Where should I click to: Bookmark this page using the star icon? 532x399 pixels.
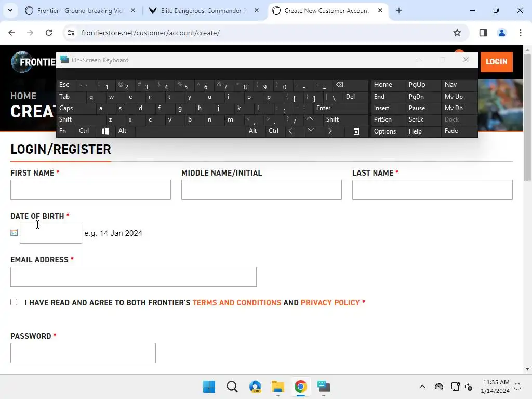point(457,33)
